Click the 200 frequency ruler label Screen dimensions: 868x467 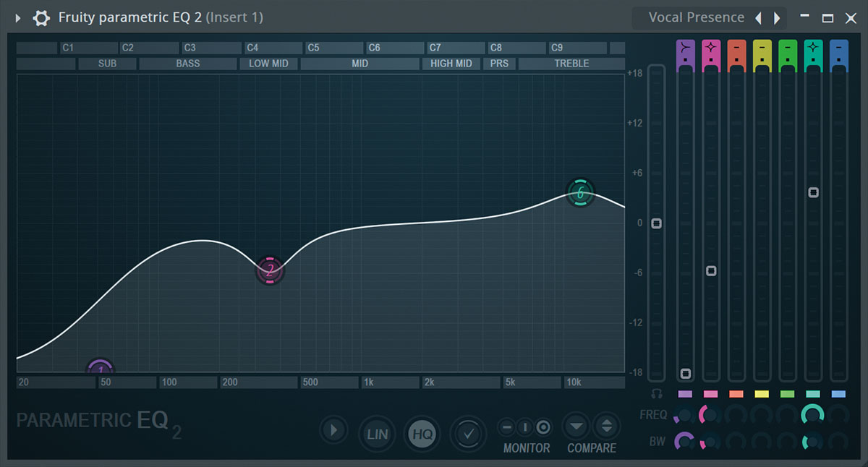point(259,382)
